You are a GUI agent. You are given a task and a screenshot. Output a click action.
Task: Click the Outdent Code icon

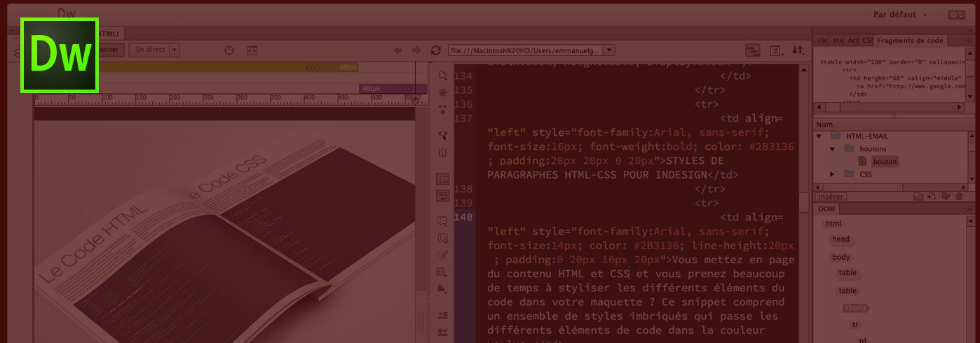[x=442, y=332]
